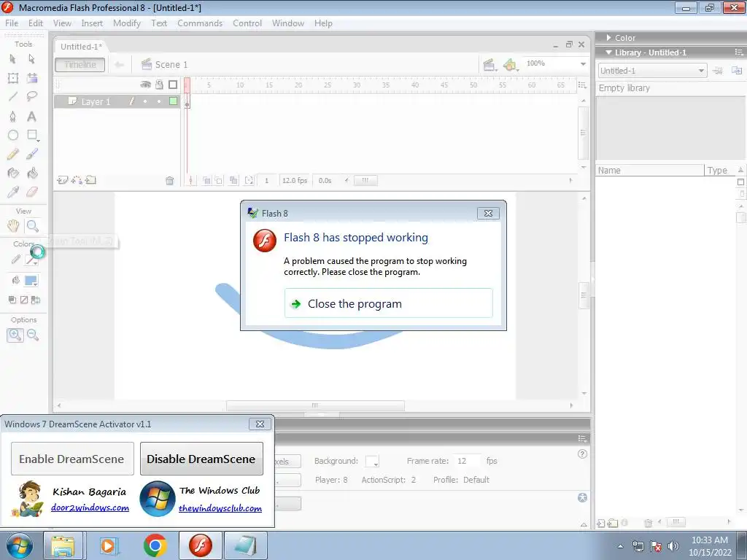Select the Brush tool
The height and width of the screenshot is (560, 747).
[32, 155]
